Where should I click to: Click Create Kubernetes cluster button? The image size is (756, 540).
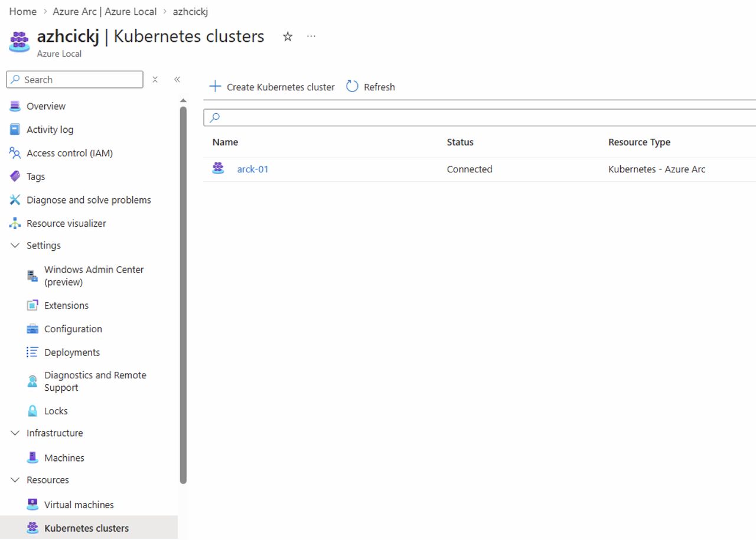[272, 87]
